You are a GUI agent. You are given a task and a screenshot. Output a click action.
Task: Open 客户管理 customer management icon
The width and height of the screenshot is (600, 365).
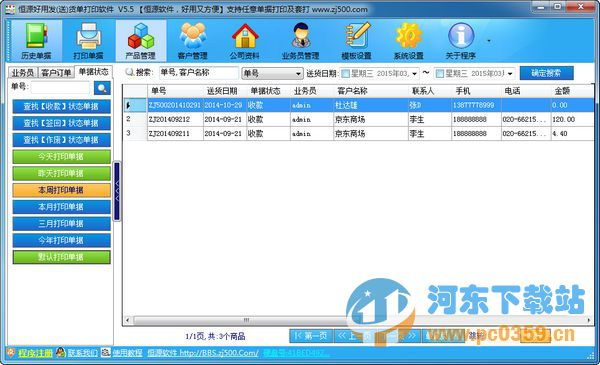coord(193,41)
